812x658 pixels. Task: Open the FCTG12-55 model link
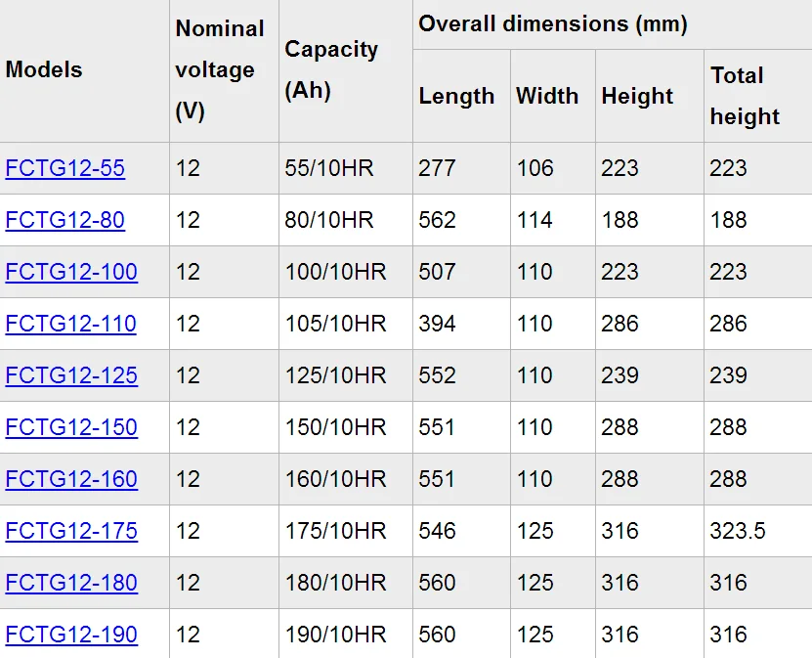coord(64,168)
